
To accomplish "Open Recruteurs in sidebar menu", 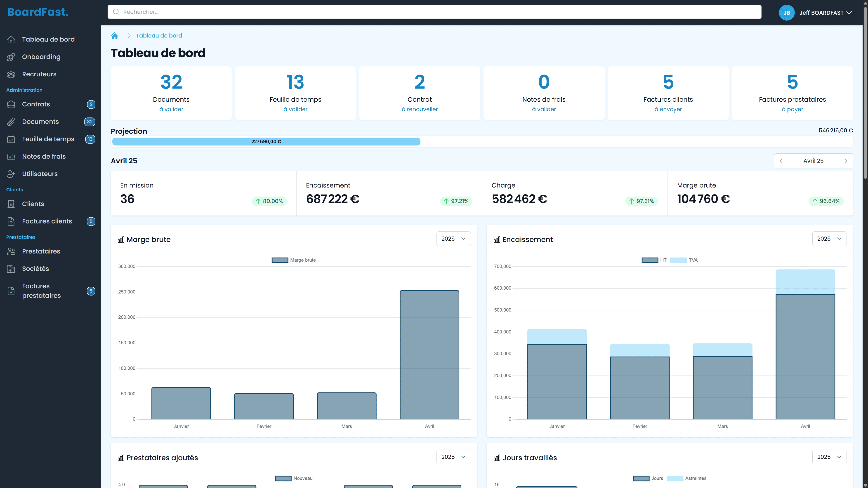I will pyautogui.click(x=39, y=74).
